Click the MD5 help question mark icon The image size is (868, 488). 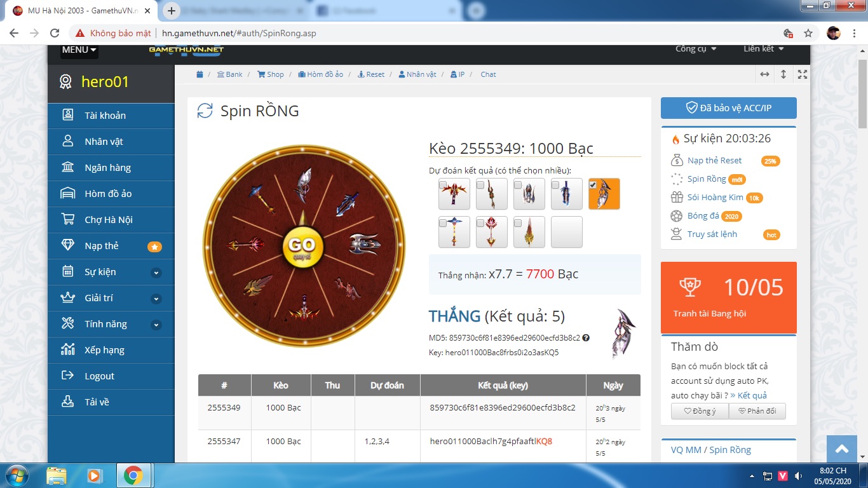(x=586, y=338)
